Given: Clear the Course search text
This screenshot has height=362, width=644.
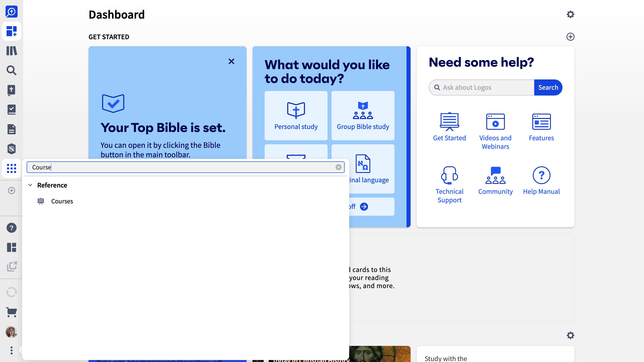Looking at the screenshot, I should (x=338, y=167).
